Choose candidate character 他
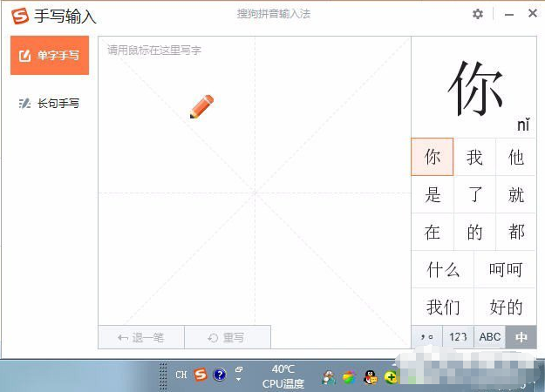This screenshot has height=392, width=545. pyautogui.click(x=516, y=157)
